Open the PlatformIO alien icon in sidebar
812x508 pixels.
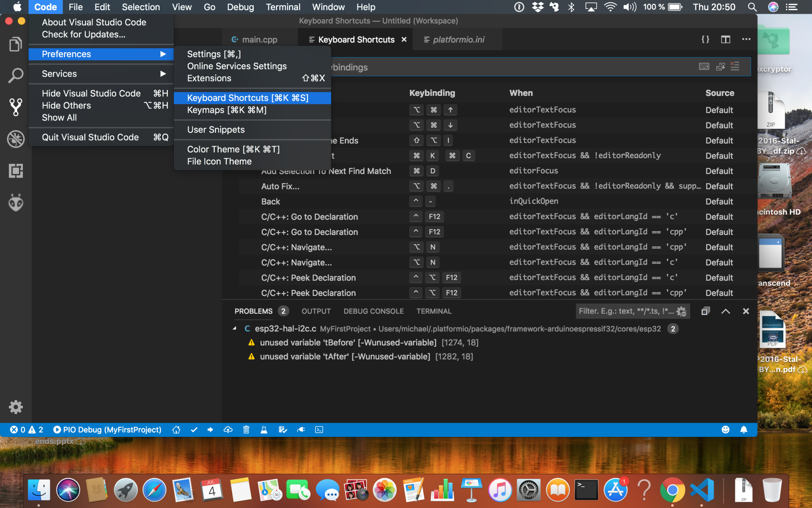click(x=15, y=202)
